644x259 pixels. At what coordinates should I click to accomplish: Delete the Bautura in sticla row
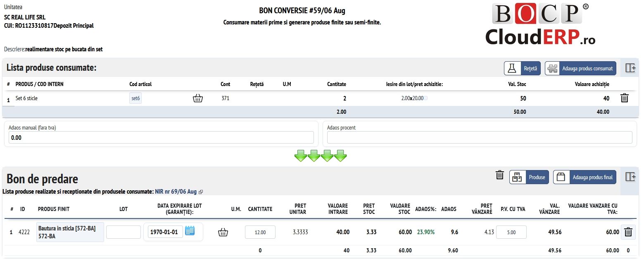[x=628, y=232]
